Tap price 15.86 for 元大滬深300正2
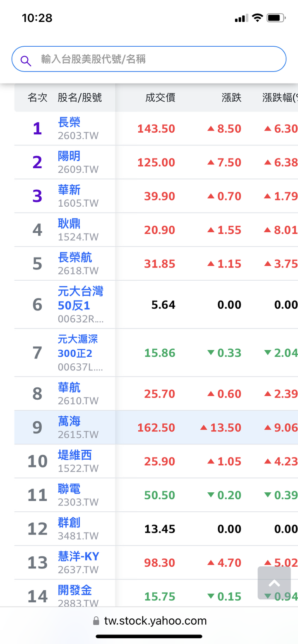The width and height of the screenshot is (298, 644). tap(160, 353)
